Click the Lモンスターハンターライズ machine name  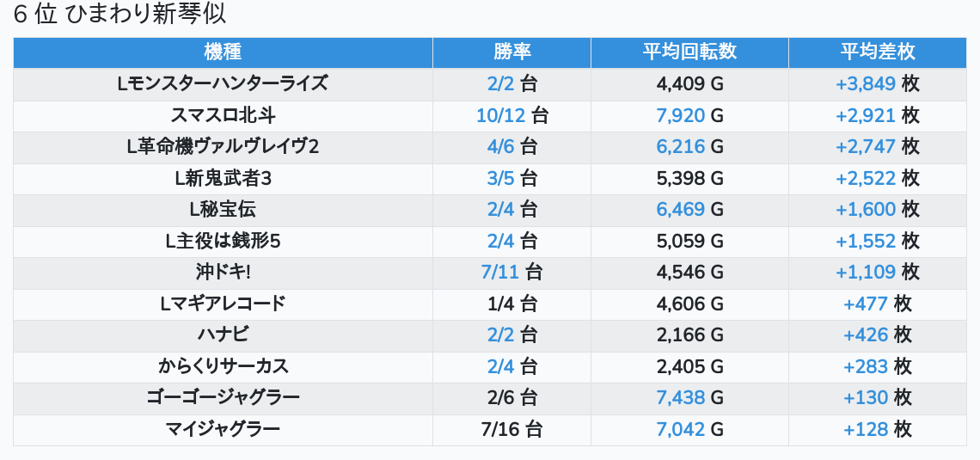pos(223,83)
